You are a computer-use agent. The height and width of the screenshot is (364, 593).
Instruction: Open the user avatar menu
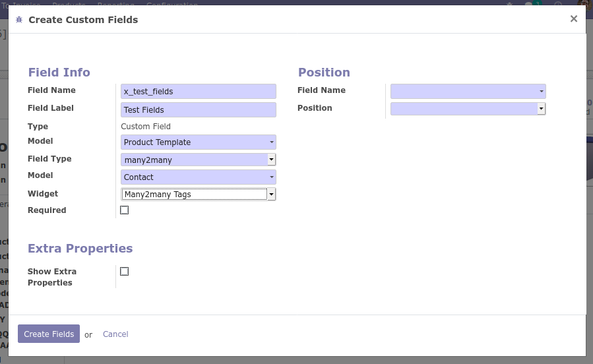(586, 3)
